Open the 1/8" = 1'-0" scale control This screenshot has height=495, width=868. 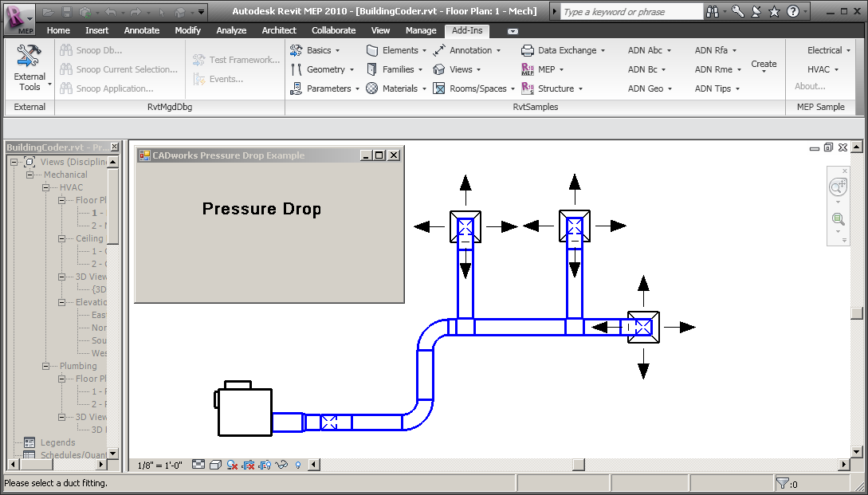159,465
